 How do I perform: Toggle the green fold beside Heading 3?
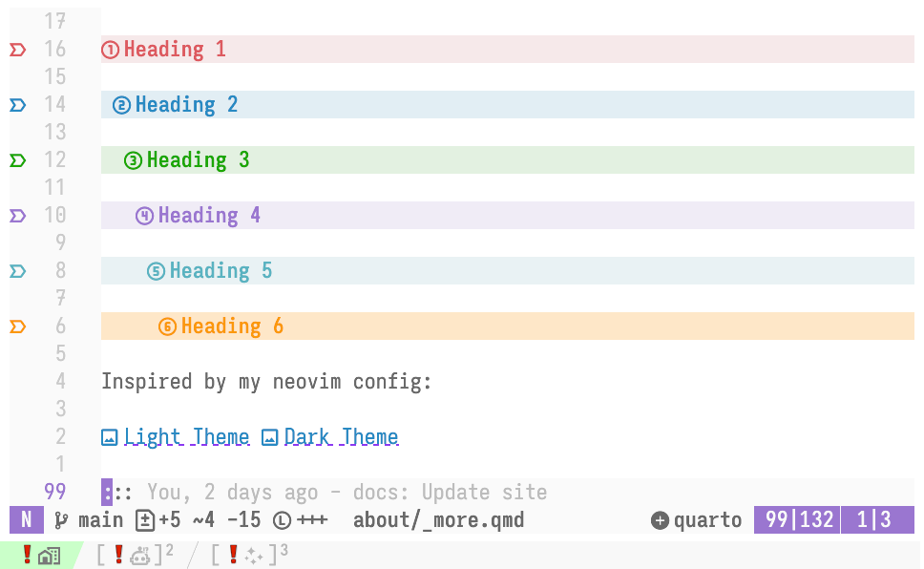pos(17,159)
